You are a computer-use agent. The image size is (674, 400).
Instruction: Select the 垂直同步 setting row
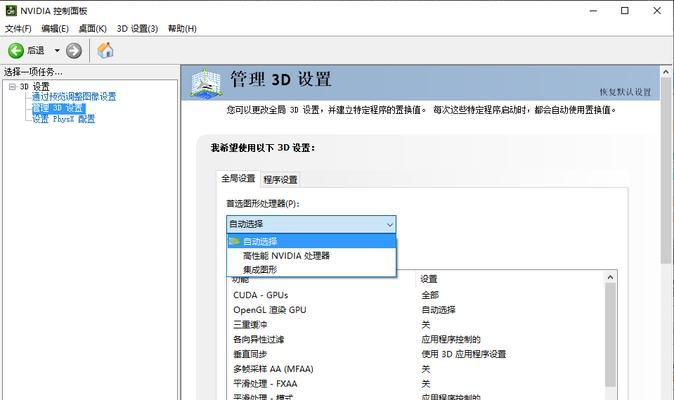[x=415, y=354]
